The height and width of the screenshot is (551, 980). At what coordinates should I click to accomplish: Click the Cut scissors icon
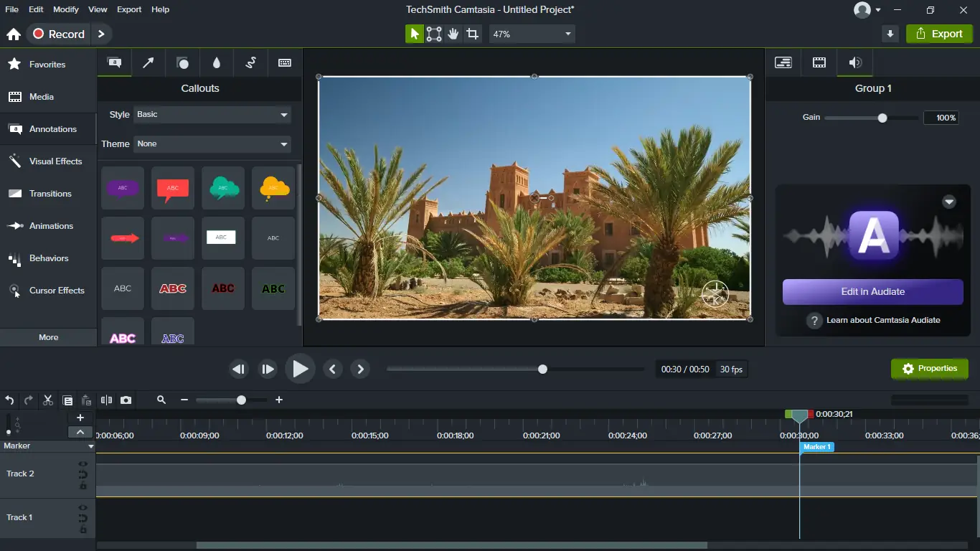click(x=48, y=400)
